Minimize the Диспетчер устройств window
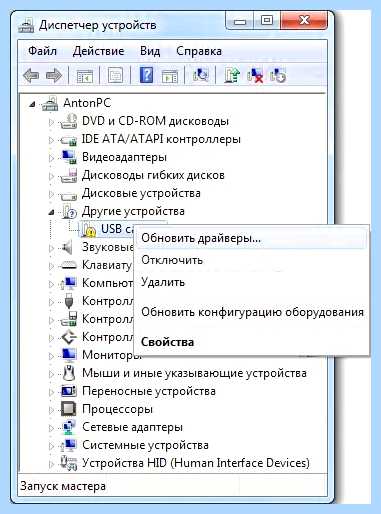This screenshot has height=514, width=381. (x=239, y=21)
